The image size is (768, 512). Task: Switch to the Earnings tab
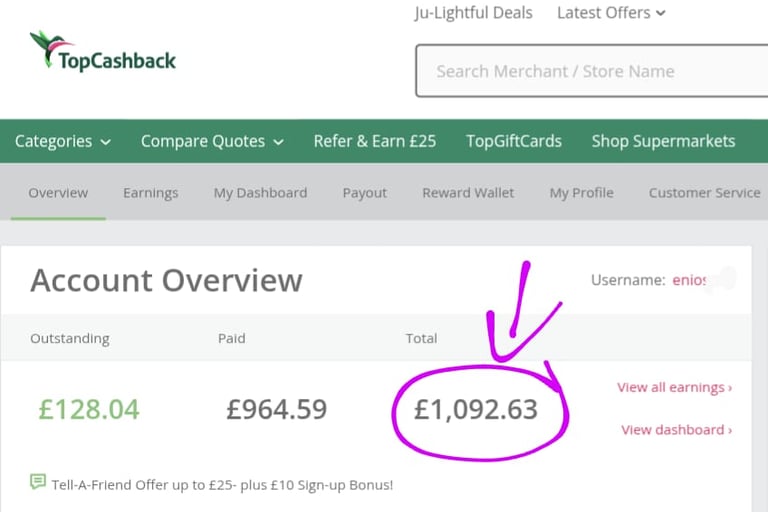pyautogui.click(x=150, y=193)
